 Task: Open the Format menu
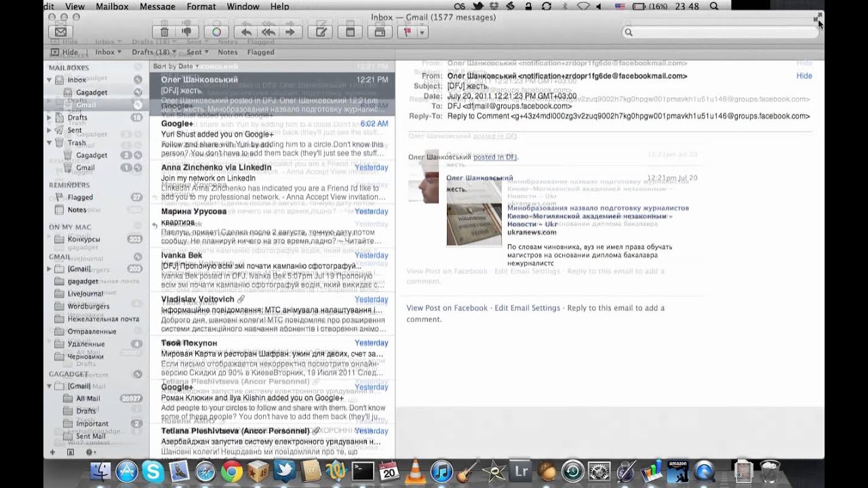tap(201, 6)
